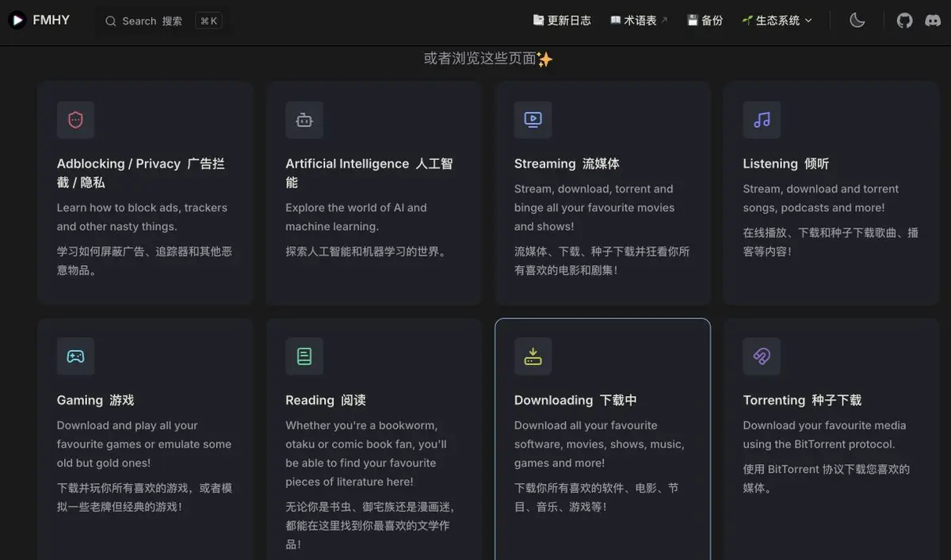Open the Artificial Intelligence 人工智能 card title
Screen dimensions: 951x560
point(369,173)
